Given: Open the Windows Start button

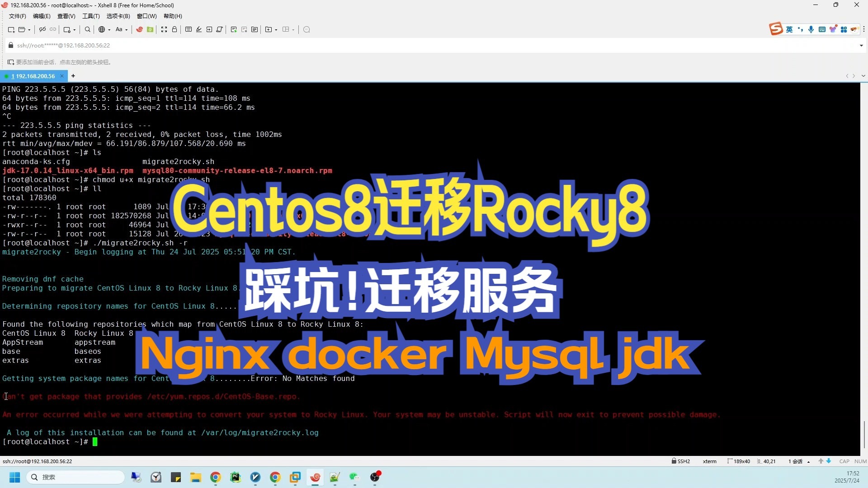Looking at the screenshot, I should (x=14, y=477).
